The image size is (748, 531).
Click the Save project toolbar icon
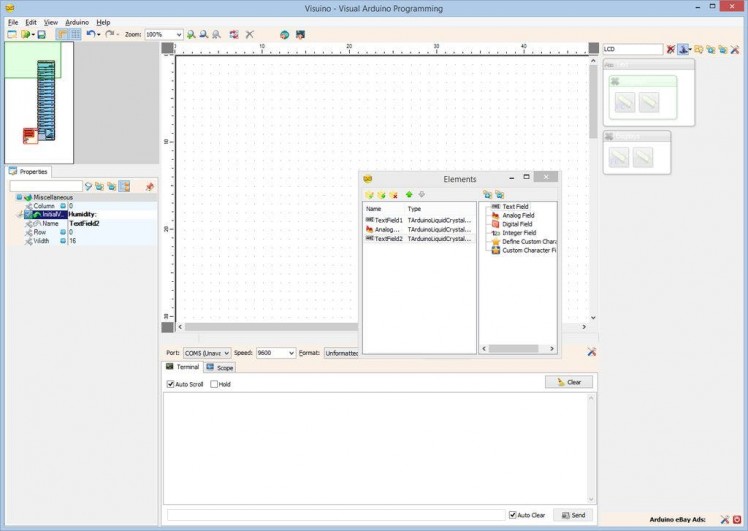coord(41,34)
